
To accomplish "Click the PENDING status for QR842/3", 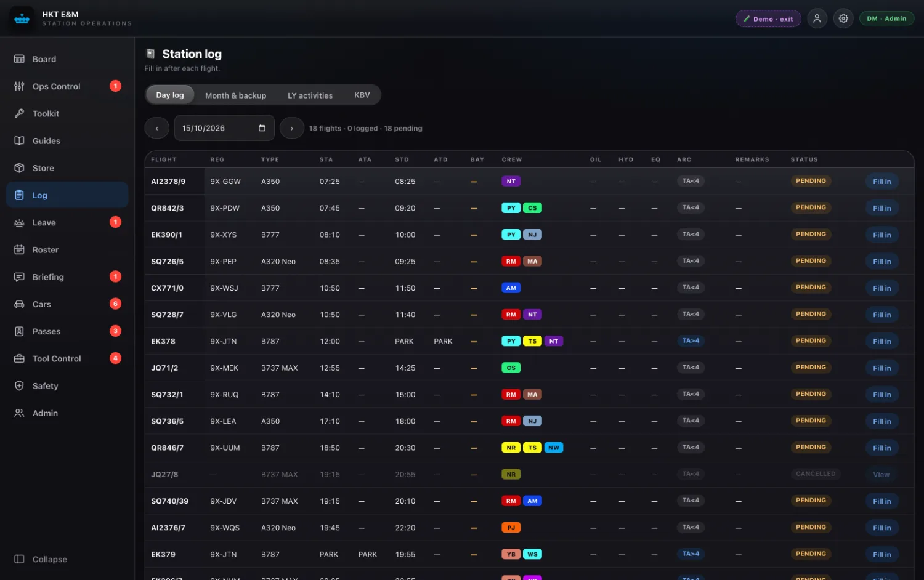I will [x=811, y=207].
